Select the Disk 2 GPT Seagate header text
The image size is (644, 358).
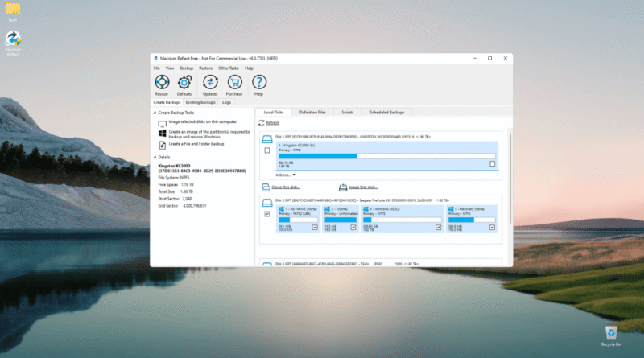(x=362, y=200)
